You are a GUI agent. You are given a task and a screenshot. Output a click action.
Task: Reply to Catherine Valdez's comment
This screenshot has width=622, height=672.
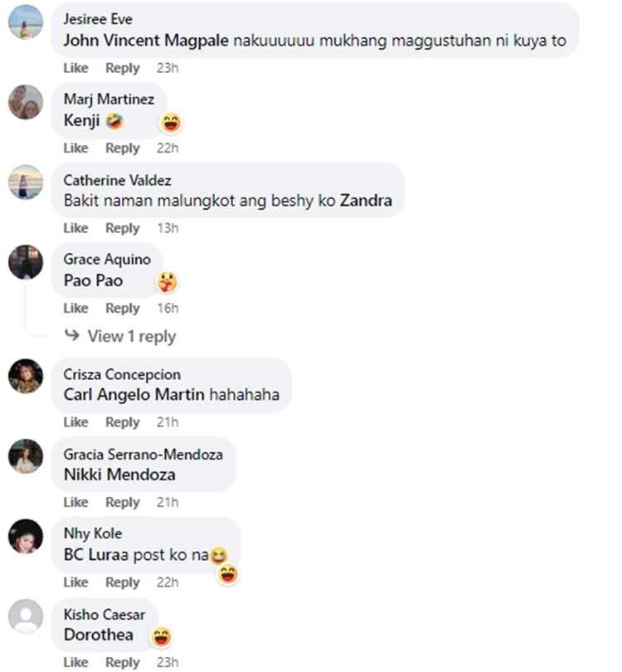point(123,228)
